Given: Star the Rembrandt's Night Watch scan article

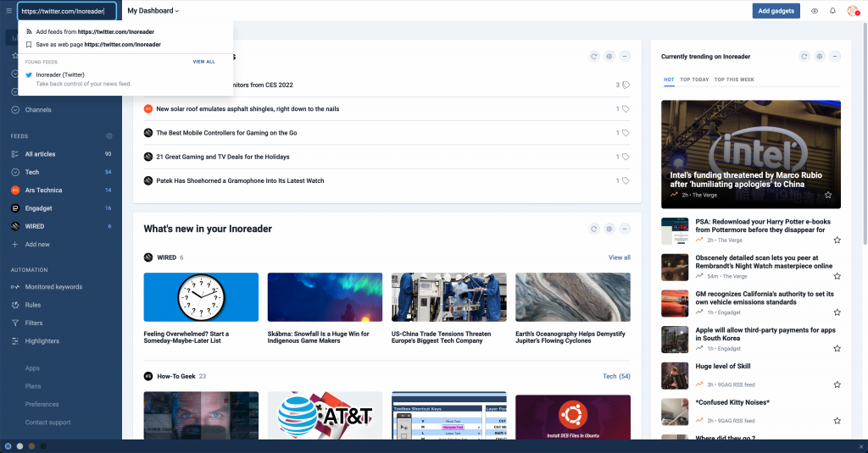Looking at the screenshot, I should (837, 276).
